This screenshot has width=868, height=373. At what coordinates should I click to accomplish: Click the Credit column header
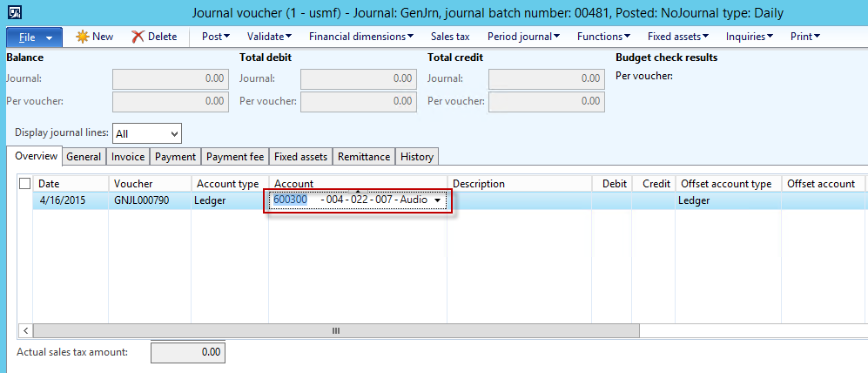pos(654,184)
